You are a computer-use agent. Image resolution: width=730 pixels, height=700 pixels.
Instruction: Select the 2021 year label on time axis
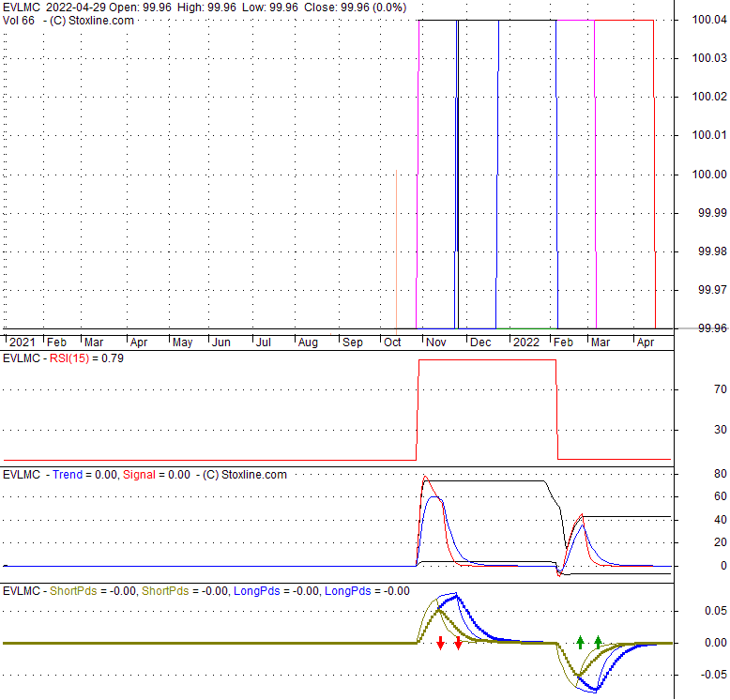[22, 342]
